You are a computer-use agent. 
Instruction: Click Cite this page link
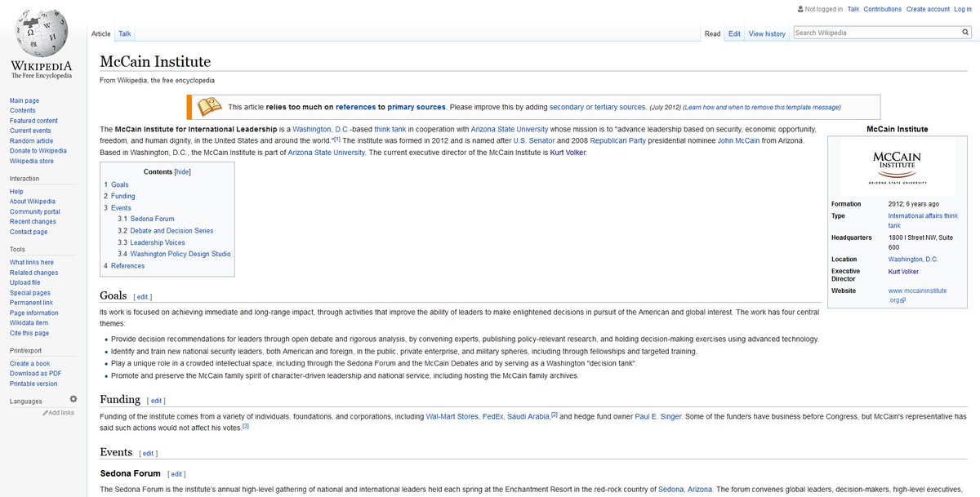tap(29, 333)
